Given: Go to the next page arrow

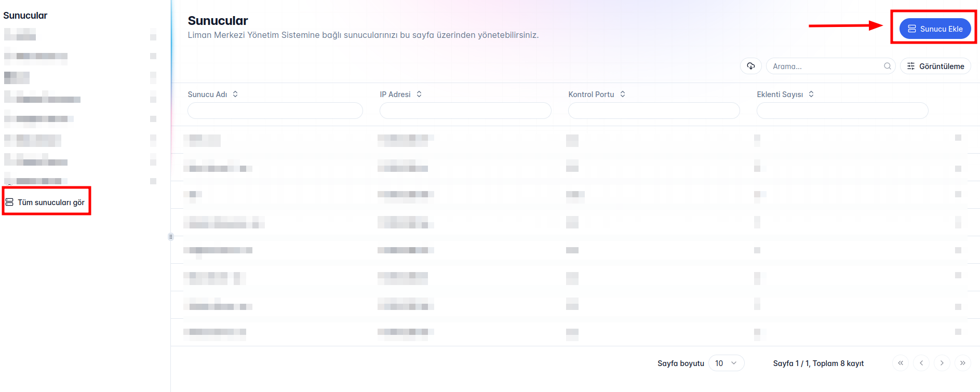Looking at the screenshot, I should [942, 363].
